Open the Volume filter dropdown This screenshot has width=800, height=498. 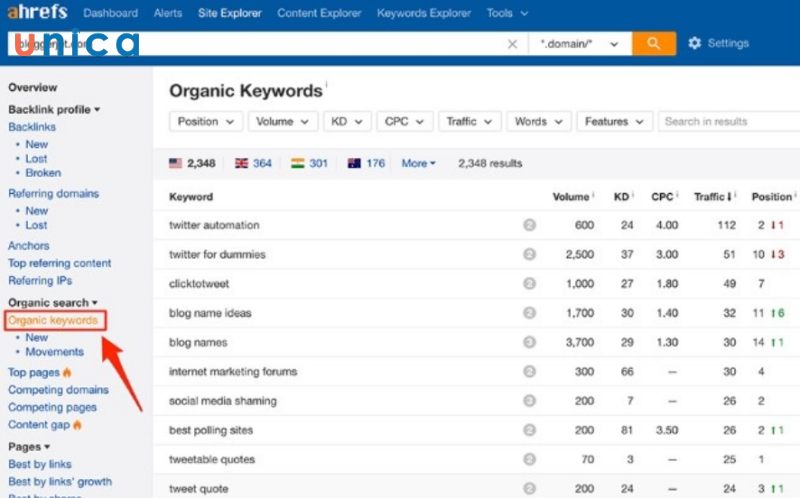(x=282, y=121)
